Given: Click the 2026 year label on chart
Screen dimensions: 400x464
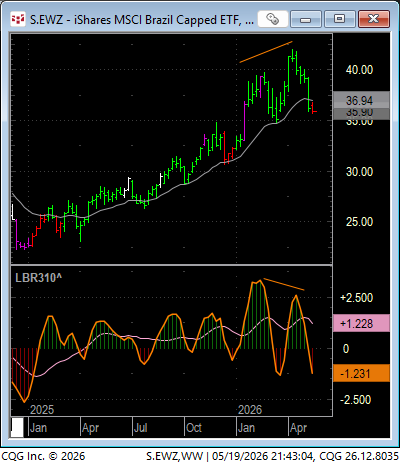Looking at the screenshot, I should pyautogui.click(x=250, y=410).
